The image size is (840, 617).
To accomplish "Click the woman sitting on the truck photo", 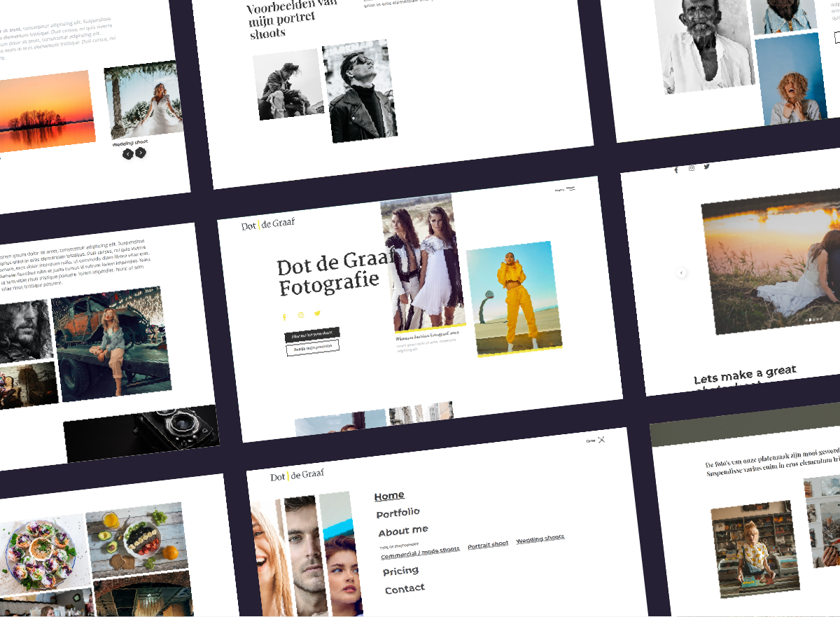I will tap(110, 343).
